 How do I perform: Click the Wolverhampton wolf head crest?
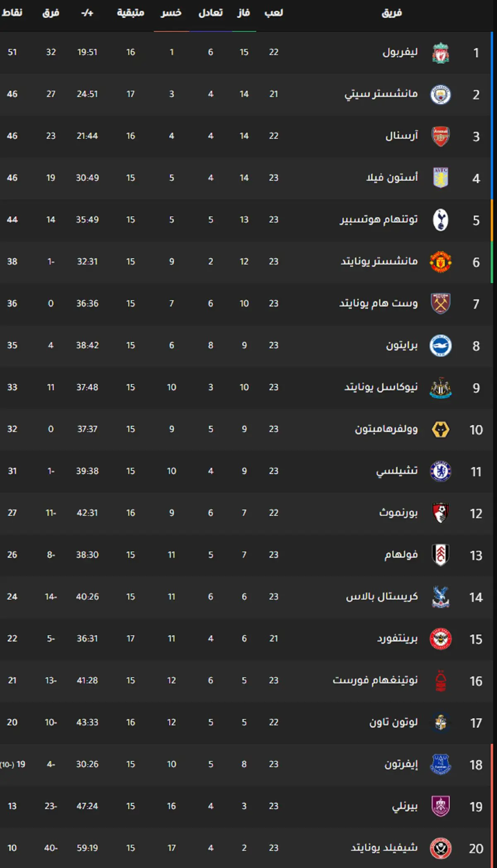click(440, 429)
